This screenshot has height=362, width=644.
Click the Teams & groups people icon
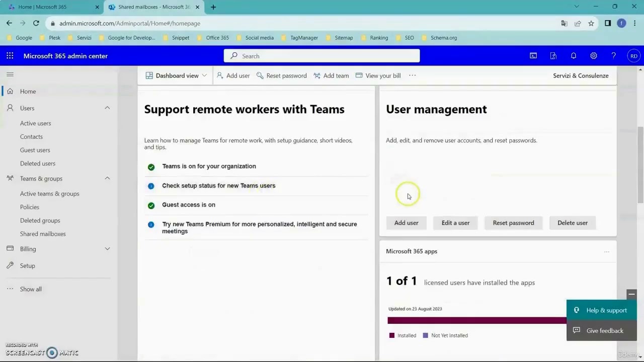pyautogui.click(x=10, y=178)
